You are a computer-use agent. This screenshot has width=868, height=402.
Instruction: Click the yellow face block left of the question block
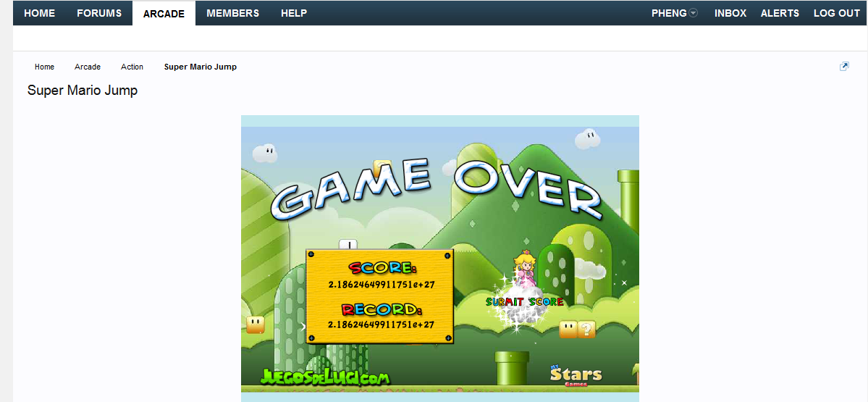coord(568,330)
